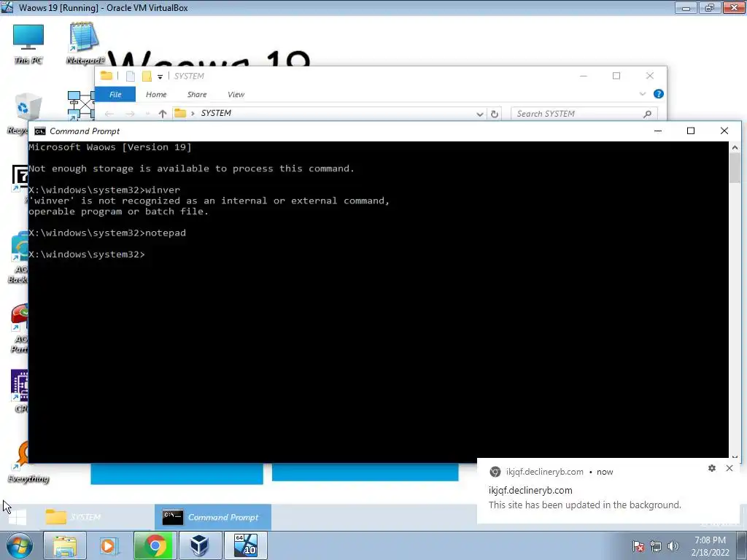Click the recent locations dropdown arrow
The width and height of the screenshot is (747, 560).
[147, 114]
